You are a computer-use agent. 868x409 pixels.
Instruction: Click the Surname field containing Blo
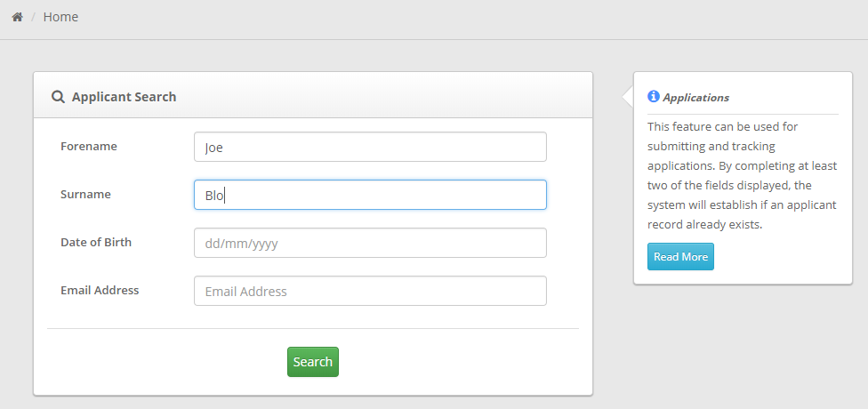tap(370, 195)
